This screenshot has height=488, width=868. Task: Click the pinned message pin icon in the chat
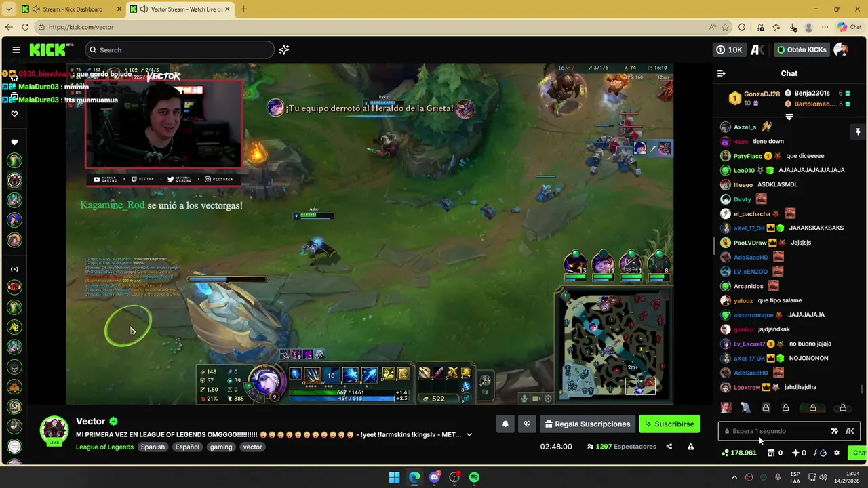[x=857, y=131]
